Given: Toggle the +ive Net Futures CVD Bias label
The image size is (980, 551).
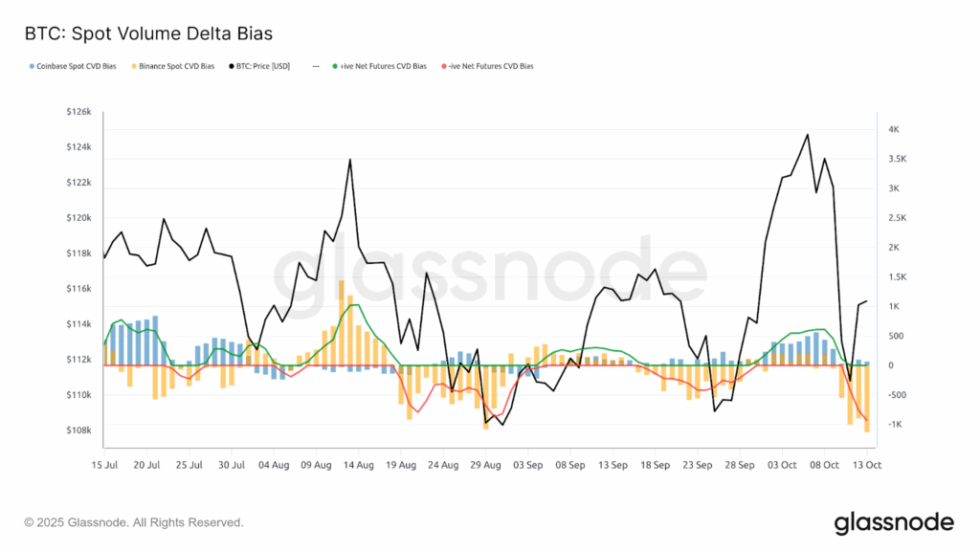Looking at the screenshot, I should (x=383, y=67).
